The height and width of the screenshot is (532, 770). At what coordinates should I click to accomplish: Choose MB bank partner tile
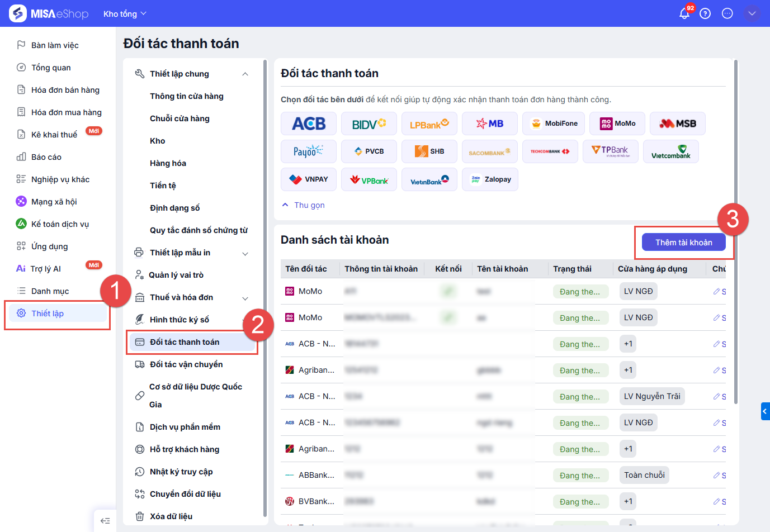pos(490,123)
